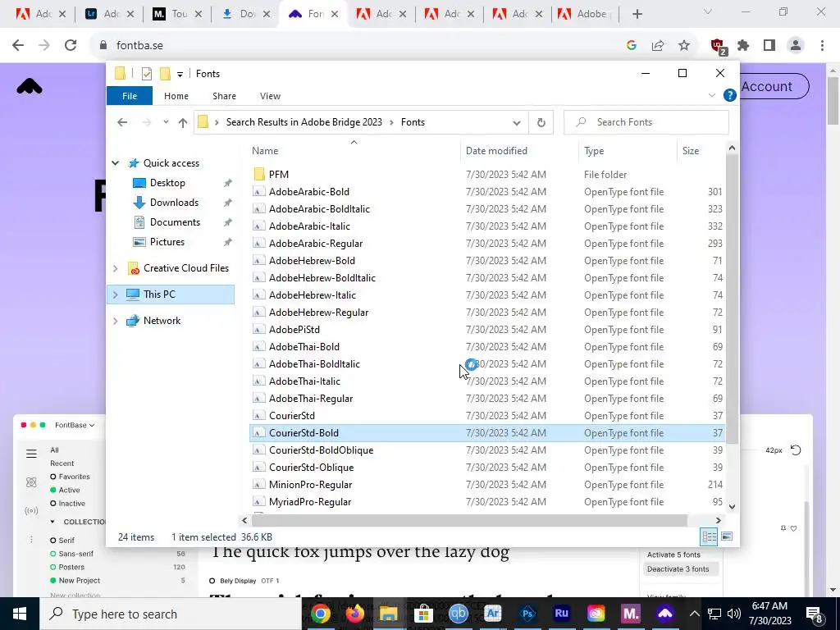The image size is (840, 630).
Task: Open the qBittorrent taskbar icon
Action: click(x=458, y=614)
